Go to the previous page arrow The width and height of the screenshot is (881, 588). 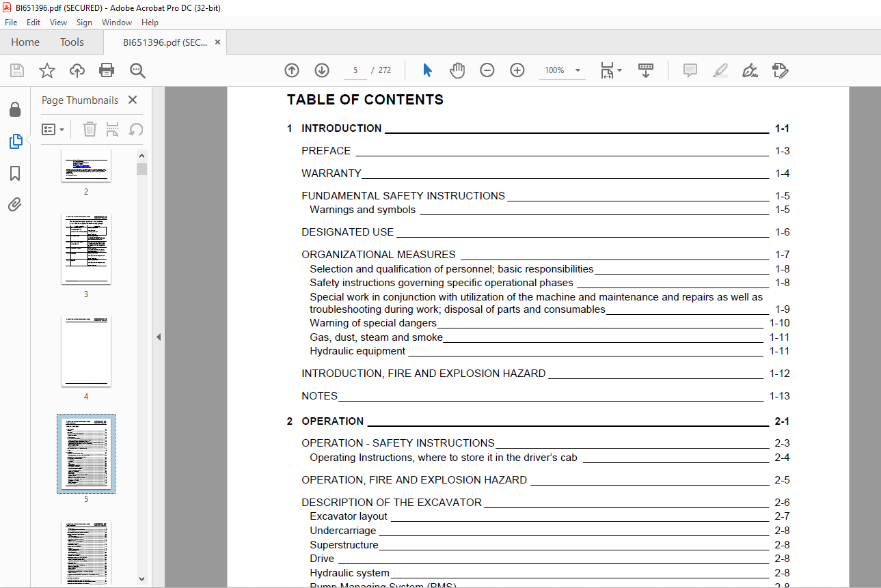click(292, 70)
